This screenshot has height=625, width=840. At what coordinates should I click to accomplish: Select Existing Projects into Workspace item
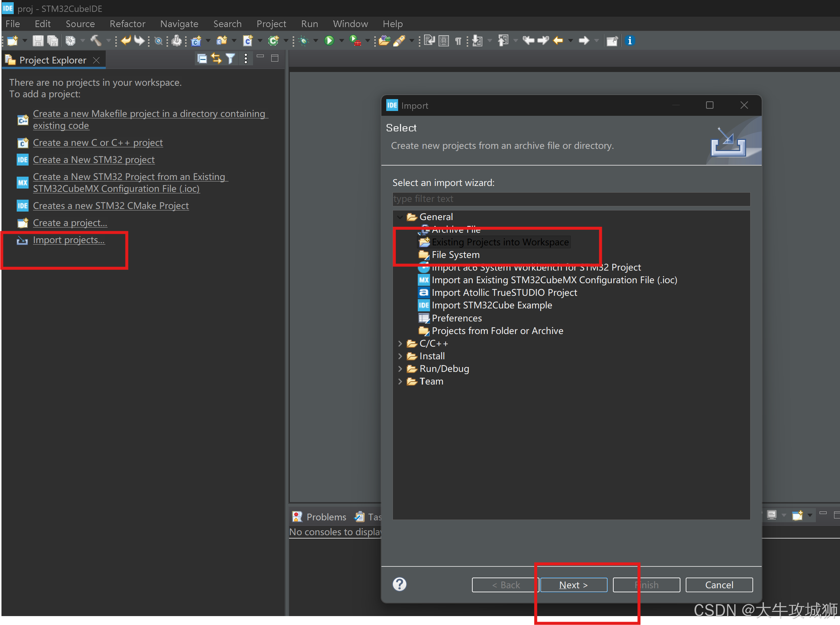tap(500, 242)
